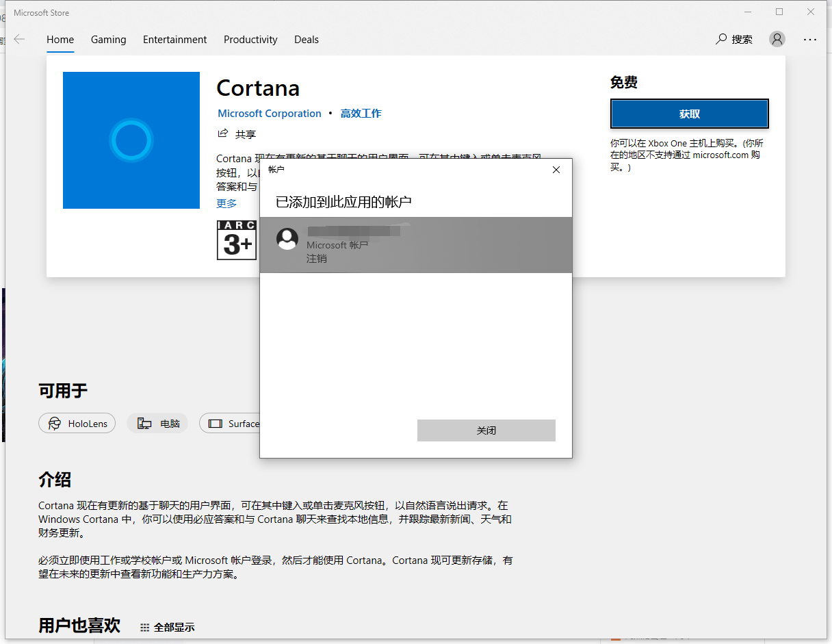Screen dimensions: 832x644
Task: Open the search magnifier icon
Action: point(721,39)
